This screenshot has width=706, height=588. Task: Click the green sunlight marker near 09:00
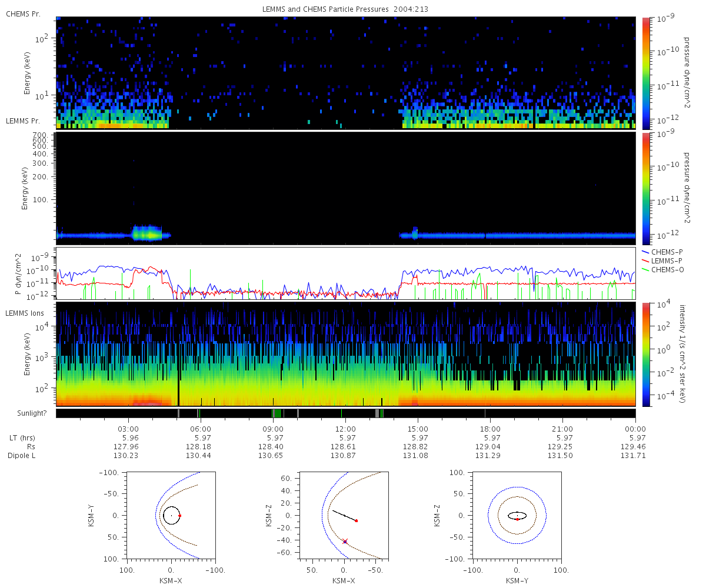277,413
